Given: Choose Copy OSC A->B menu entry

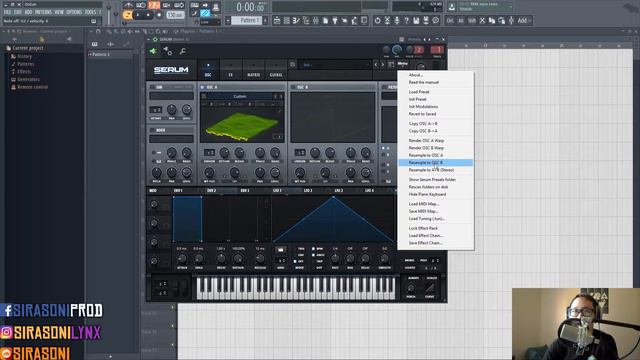Looking at the screenshot, I should (x=436, y=123).
